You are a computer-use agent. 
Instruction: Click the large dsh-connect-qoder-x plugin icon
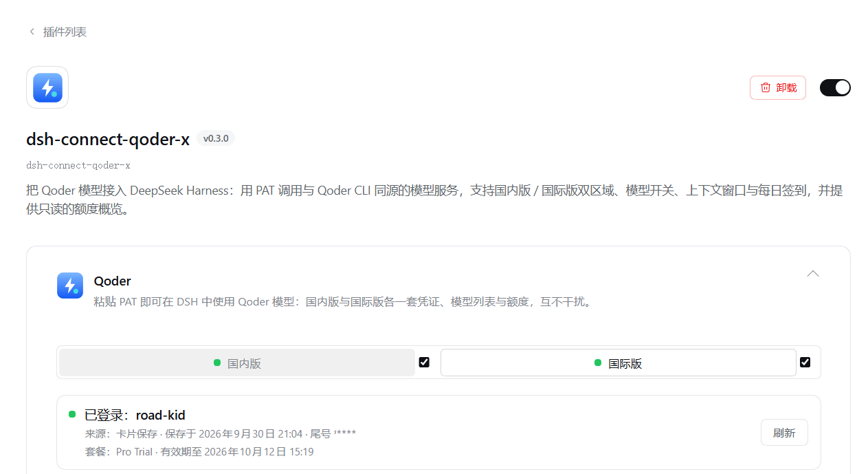47,87
